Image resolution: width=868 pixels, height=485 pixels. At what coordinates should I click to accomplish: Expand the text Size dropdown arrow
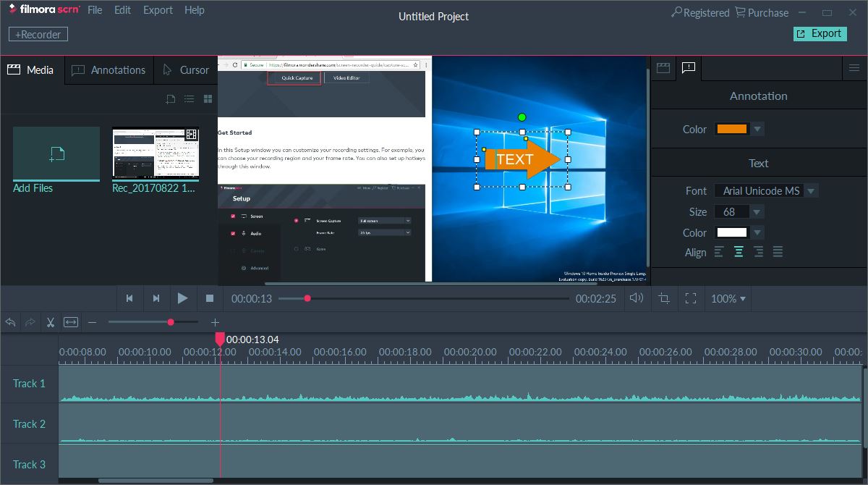(755, 211)
